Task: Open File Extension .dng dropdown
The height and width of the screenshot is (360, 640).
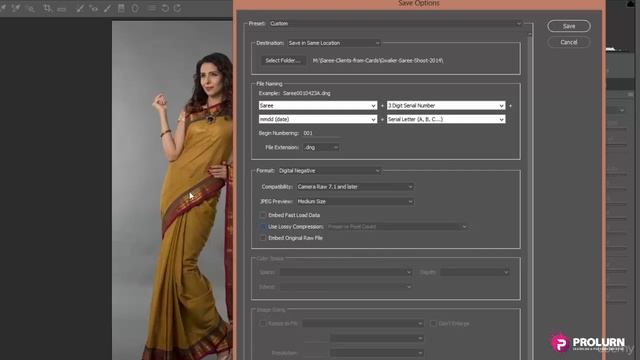Action: point(321,147)
